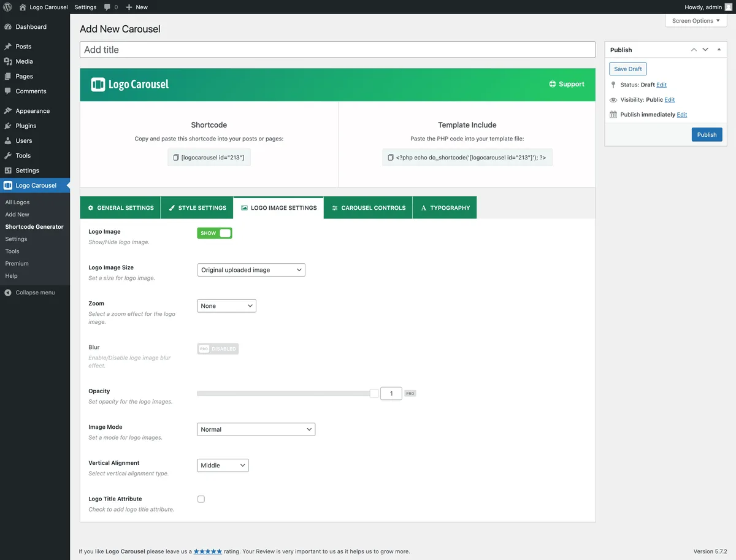Open the Vertical Alignment dropdown

(223, 466)
